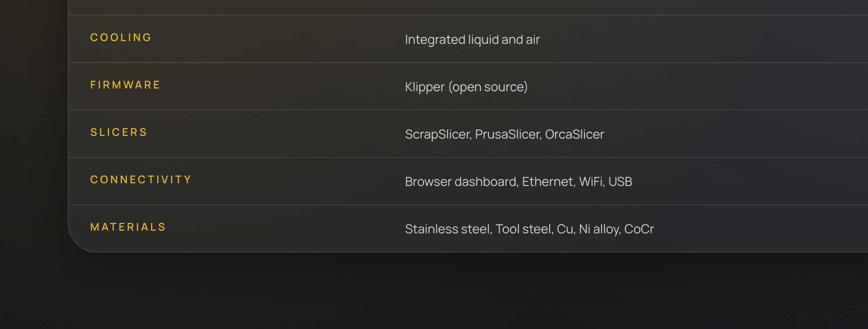Click the "(open source)" text

488,87
